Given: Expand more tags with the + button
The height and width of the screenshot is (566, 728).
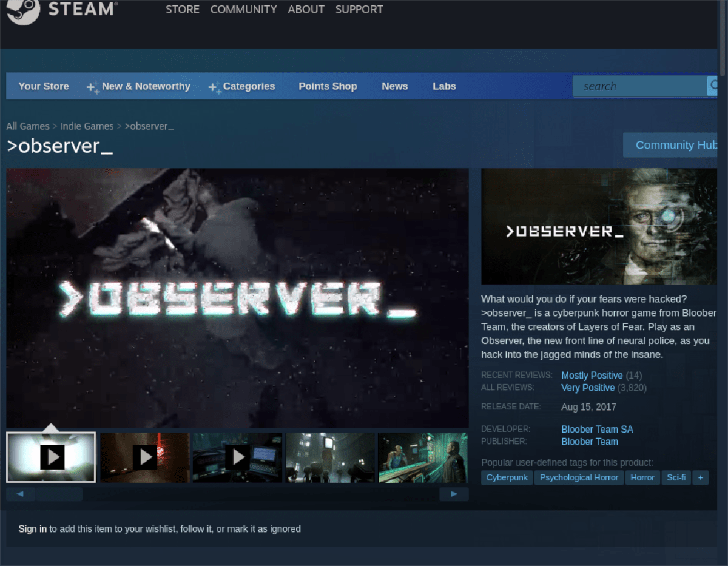Looking at the screenshot, I should [701, 477].
